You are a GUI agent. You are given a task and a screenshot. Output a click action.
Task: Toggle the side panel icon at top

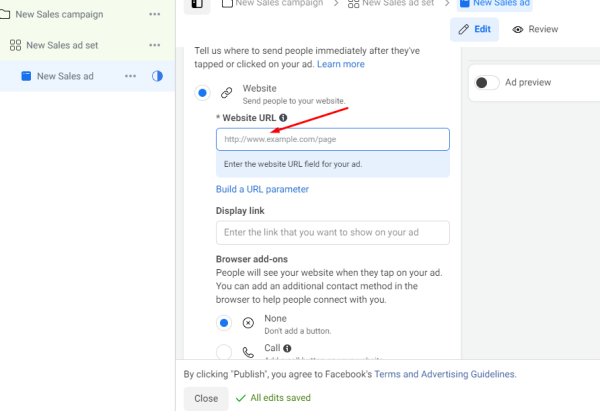click(197, 5)
